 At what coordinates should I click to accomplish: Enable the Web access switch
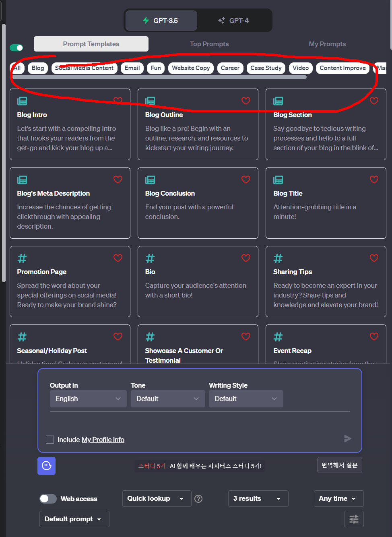[48, 499]
